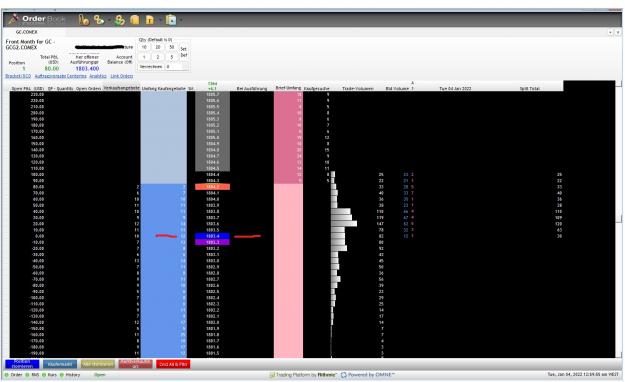Open the dropdown arrow after the chain toolbar icon

click(109, 20)
